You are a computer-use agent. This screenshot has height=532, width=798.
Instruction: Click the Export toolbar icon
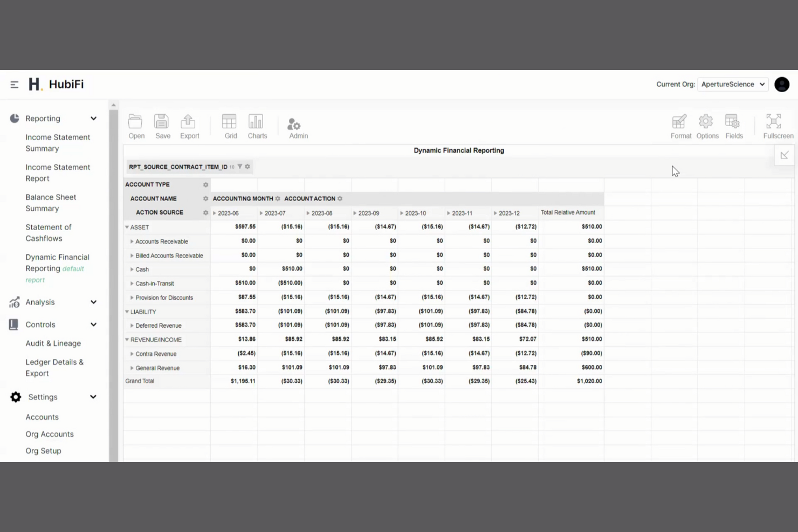[189, 127]
